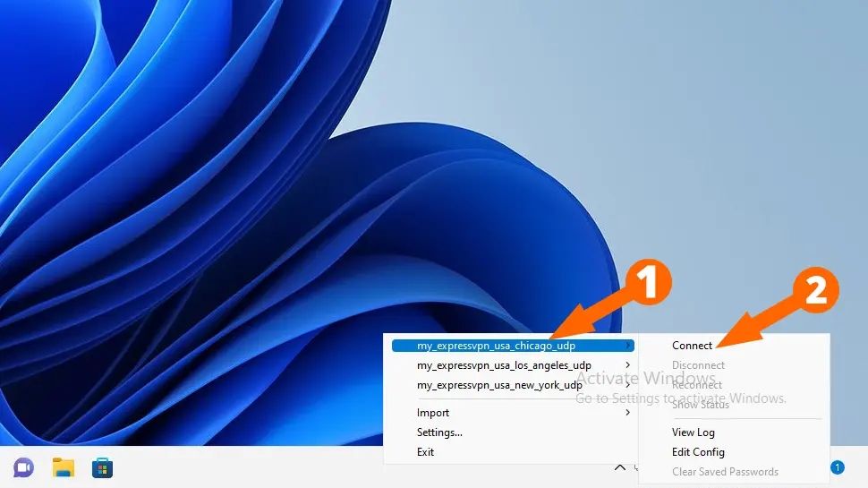Select my_expressvpn_usa_new_york_udp profile
868x488 pixels.
[x=513, y=385]
